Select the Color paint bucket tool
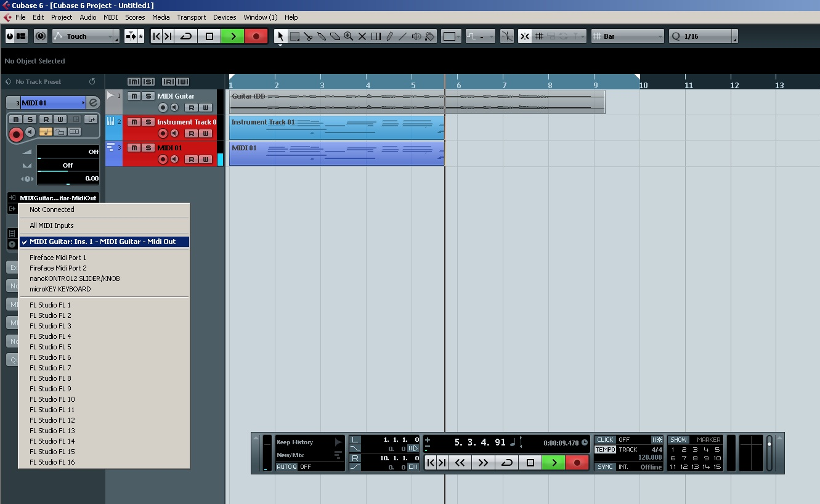 coord(430,36)
